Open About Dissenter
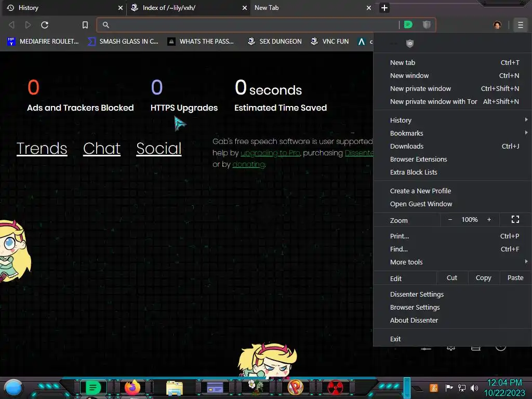 [453, 320]
